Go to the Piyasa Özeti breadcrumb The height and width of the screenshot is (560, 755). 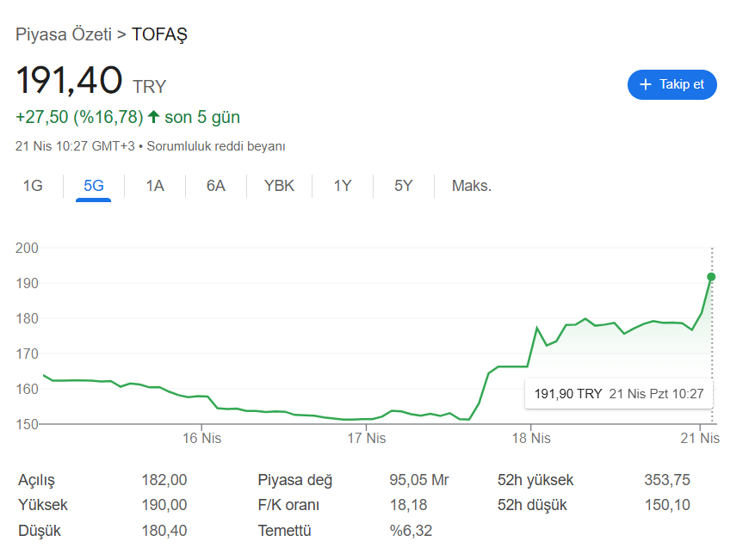[x=64, y=35]
